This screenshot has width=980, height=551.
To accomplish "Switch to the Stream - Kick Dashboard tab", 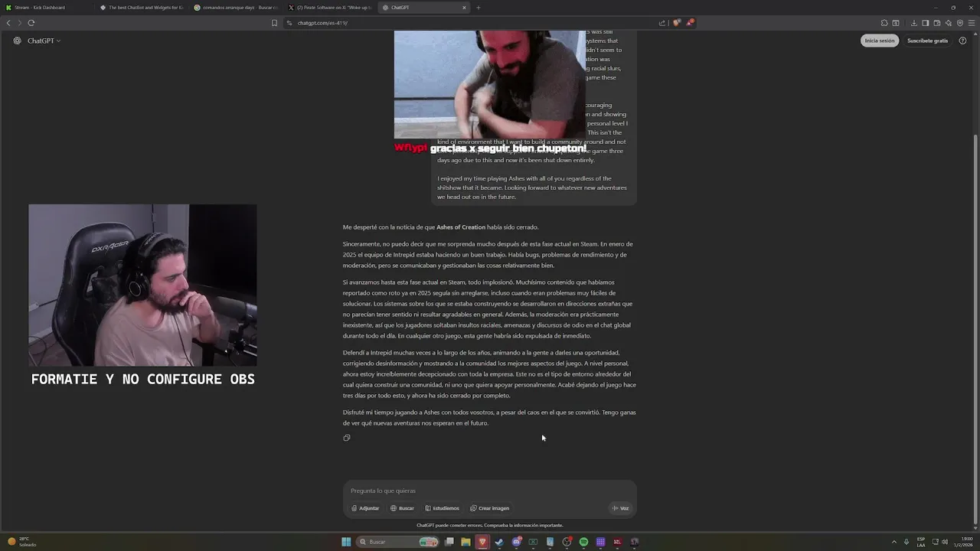I will click(x=47, y=8).
